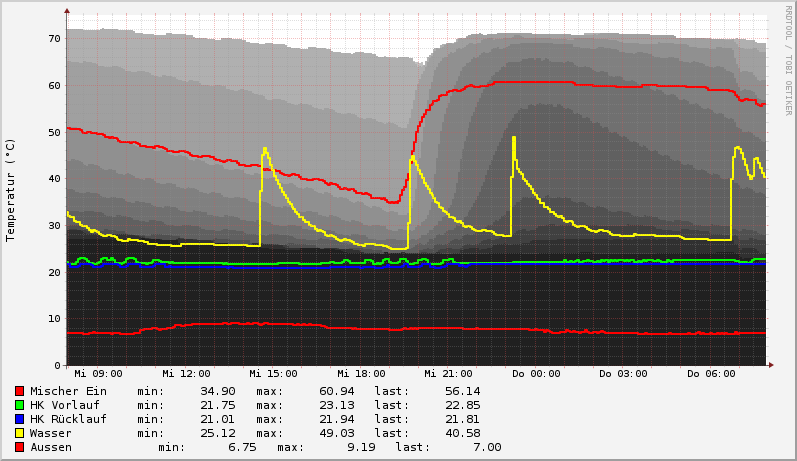Click the 70 label on temperature axis
The height and width of the screenshot is (461, 797).
pyautogui.click(x=54, y=39)
